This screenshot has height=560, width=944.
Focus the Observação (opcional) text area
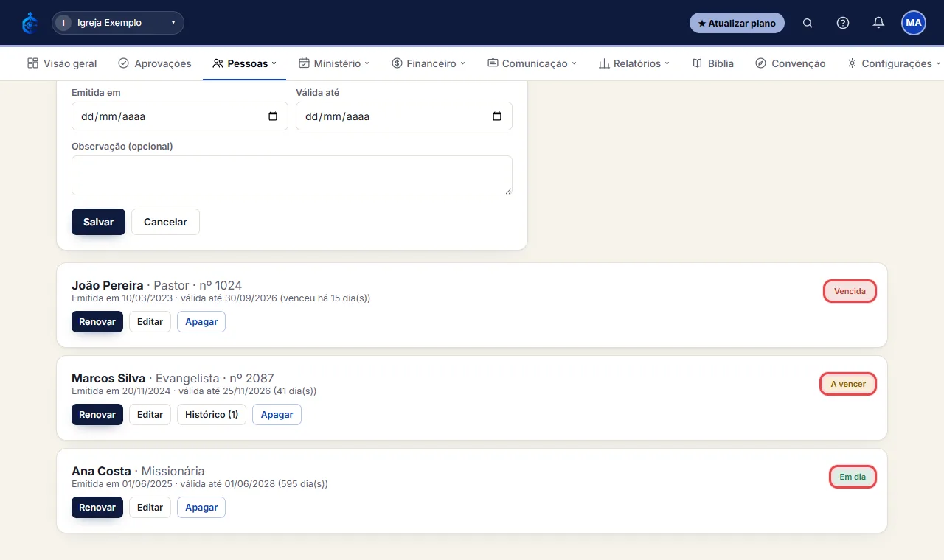(x=292, y=175)
